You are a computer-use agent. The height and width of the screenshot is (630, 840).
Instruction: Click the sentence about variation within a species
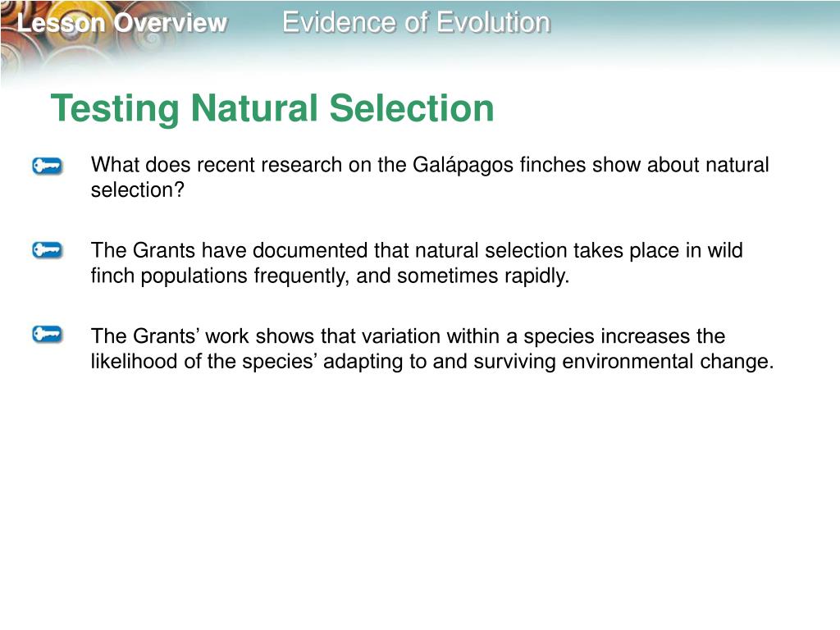pyautogui.click(x=431, y=349)
